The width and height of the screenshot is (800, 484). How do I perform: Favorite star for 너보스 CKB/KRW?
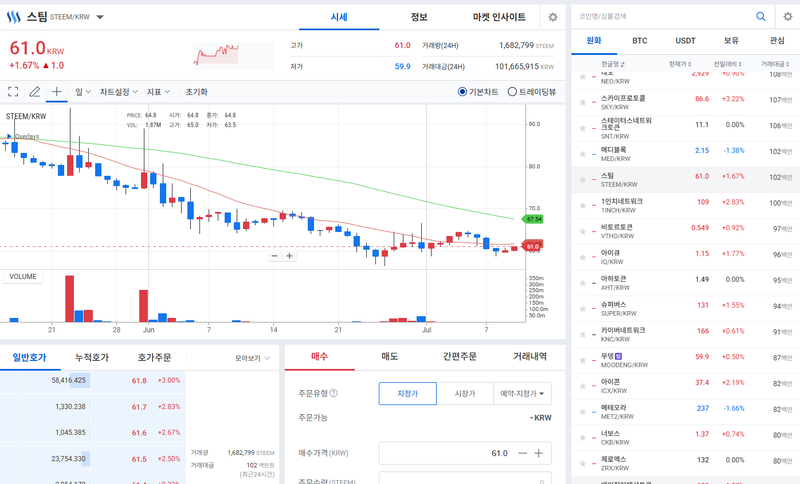pyautogui.click(x=583, y=438)
